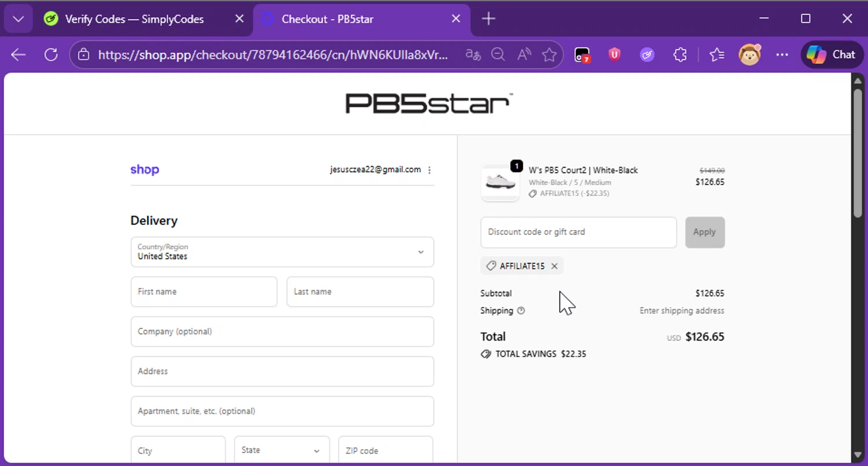Click the white shoe product thumbnail
Viewport: 868px width, 466px height.
501,182
